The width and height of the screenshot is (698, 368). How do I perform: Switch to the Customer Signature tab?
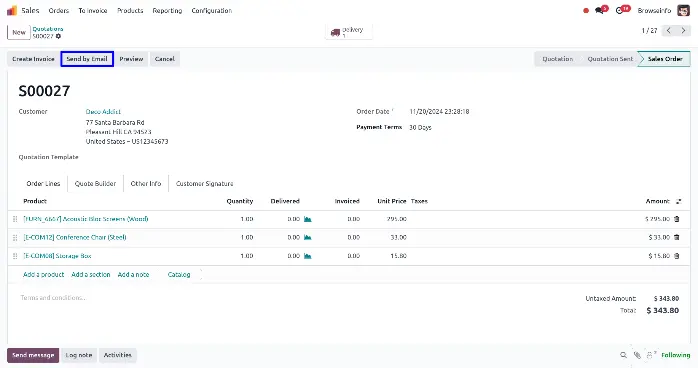point(204,183)
